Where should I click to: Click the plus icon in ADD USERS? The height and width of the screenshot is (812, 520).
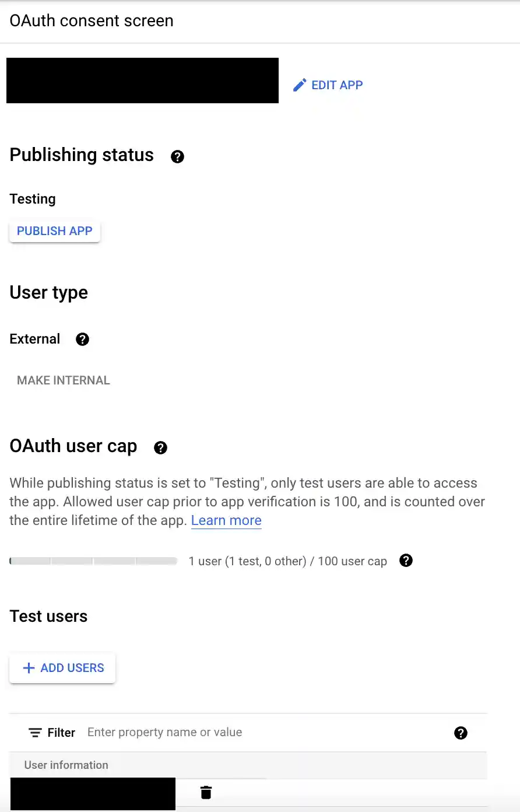coord(28,667)
